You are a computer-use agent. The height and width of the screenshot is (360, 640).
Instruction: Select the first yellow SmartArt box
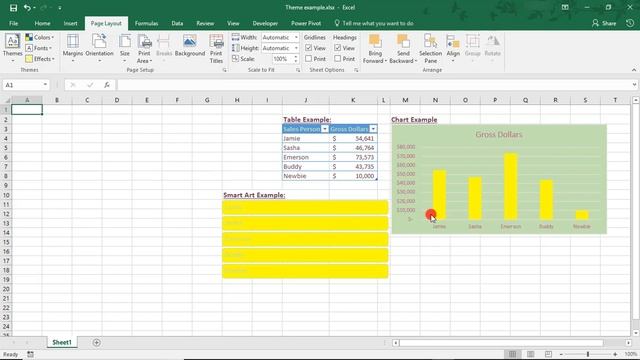pos(305,207)
